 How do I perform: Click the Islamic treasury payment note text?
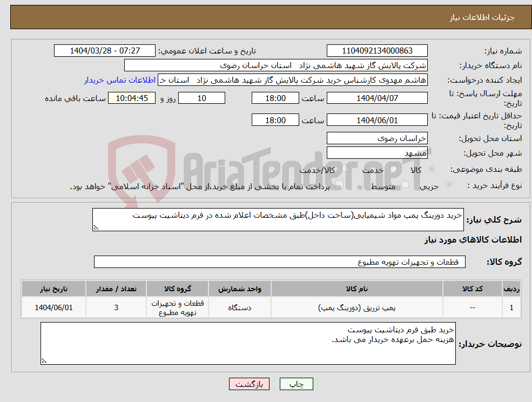tap(200, 186)
